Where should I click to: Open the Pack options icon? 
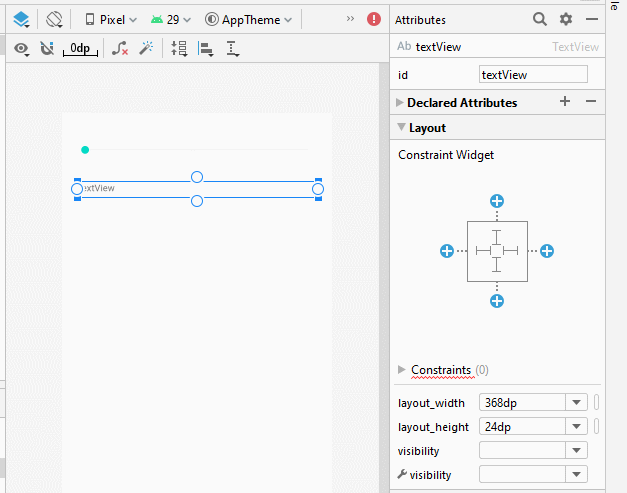click(x=179, y=48)
